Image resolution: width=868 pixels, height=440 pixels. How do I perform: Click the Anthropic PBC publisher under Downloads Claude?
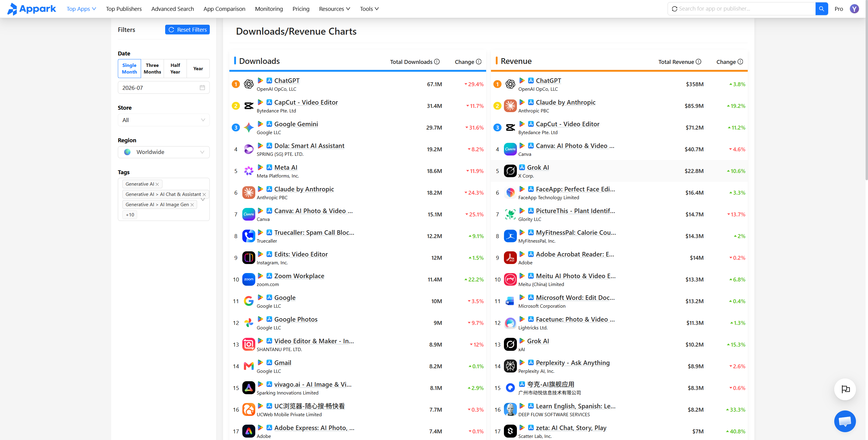click(x=272, y=197)
